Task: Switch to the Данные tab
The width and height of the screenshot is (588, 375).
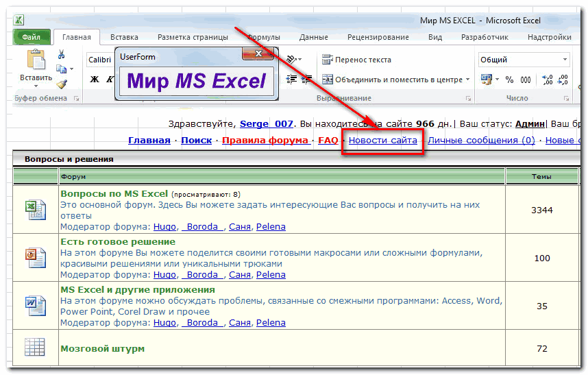Action: [x=313, y=37]
